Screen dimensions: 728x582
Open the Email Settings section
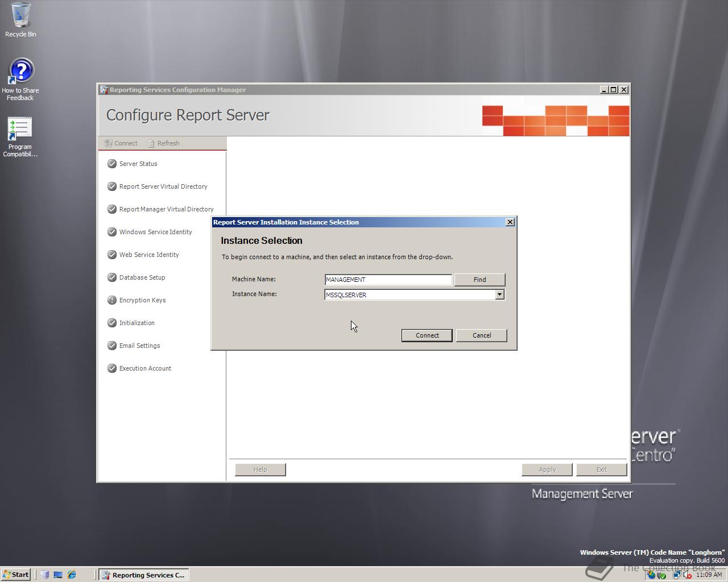pos(139,346)
